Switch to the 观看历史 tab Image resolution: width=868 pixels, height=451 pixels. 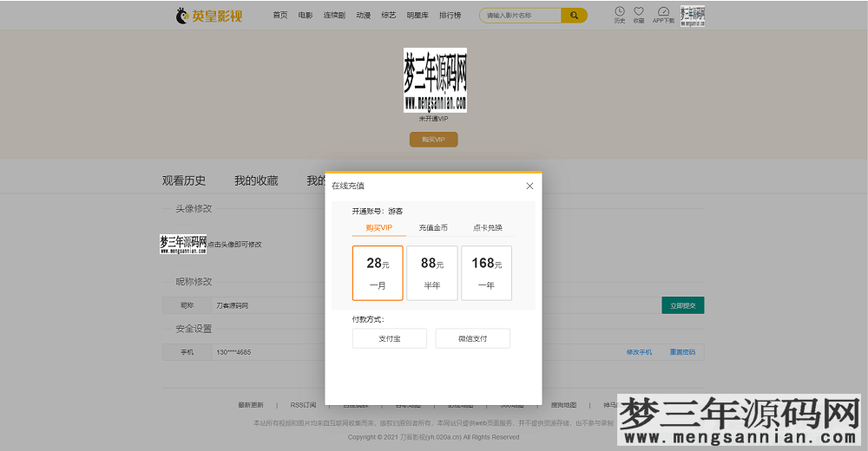click(x=184, y=180)
